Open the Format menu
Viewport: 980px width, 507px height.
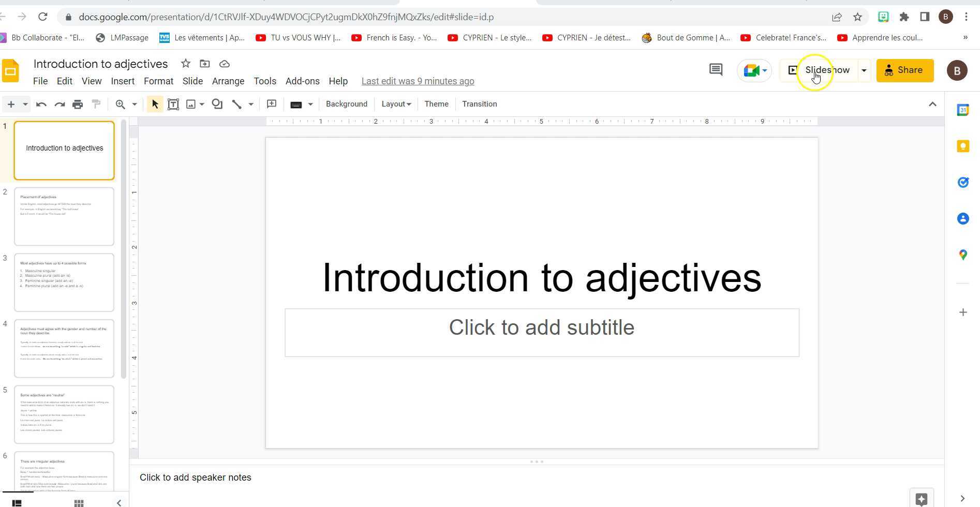pos(158,81)
